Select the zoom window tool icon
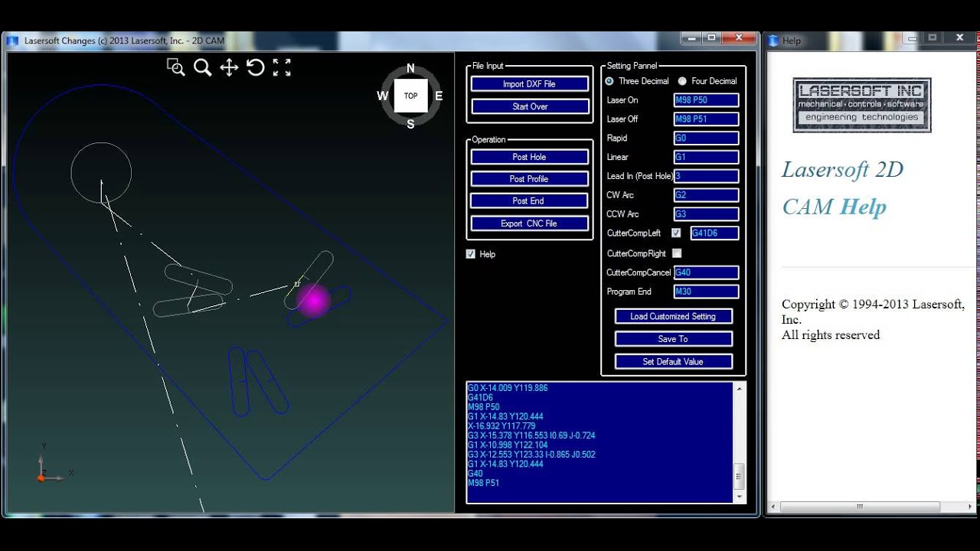980x551 pixels. point(176,67)
